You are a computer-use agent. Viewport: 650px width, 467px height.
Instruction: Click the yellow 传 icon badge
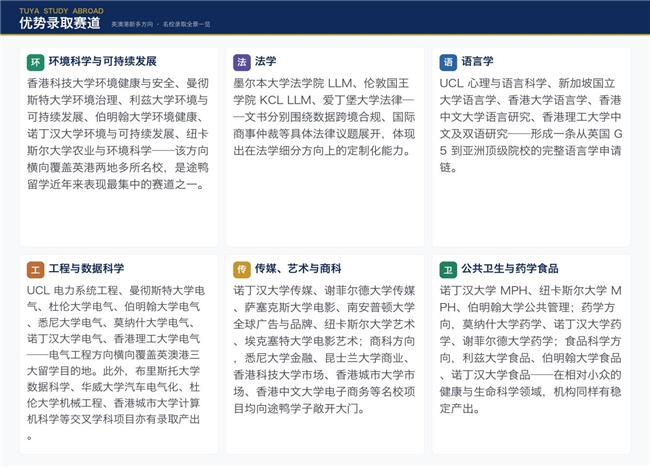pos(242,270)
